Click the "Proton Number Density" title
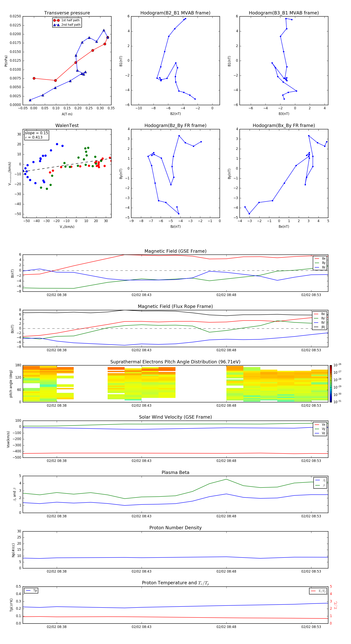The image size is (351, 644). [x=175, y=528]
